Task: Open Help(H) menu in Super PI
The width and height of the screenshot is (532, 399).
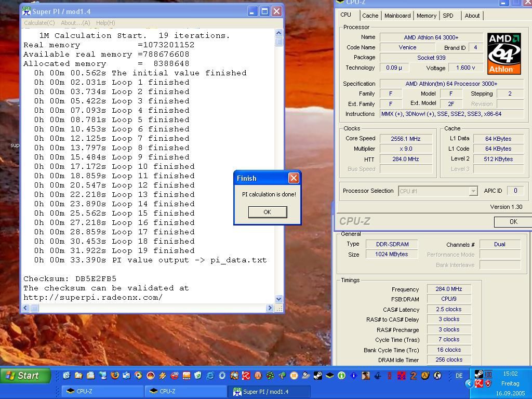Action: [x=105, y=23]
